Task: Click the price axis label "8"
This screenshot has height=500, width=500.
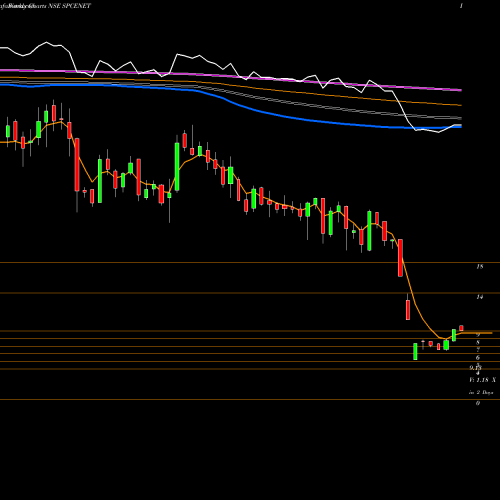Action: [478, 342]
